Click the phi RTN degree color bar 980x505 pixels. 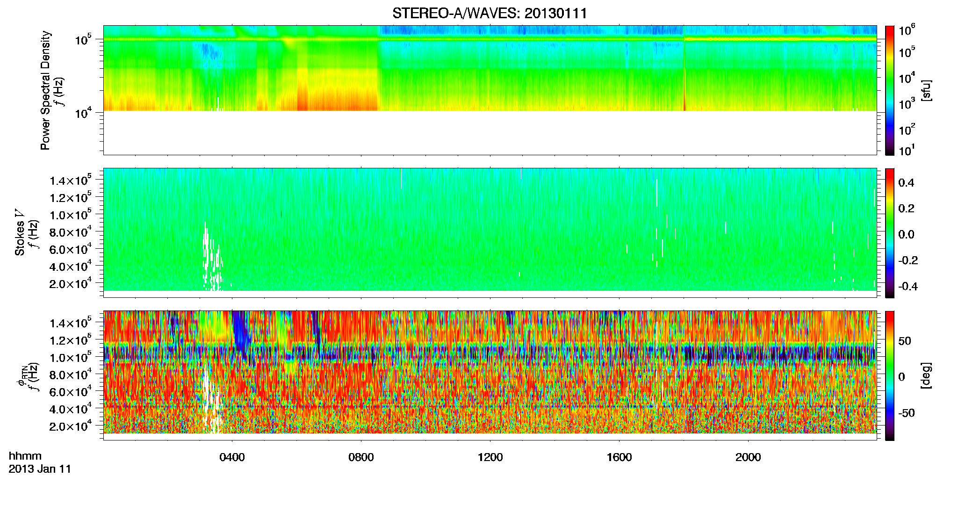889,375
